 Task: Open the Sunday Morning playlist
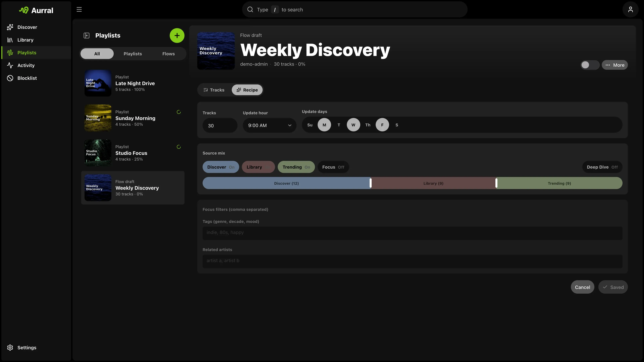(x=133, y=118)
